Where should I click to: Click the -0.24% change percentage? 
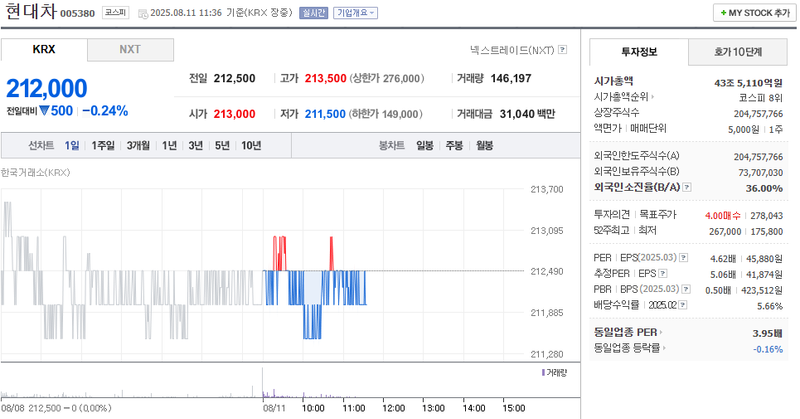(105, 111)
